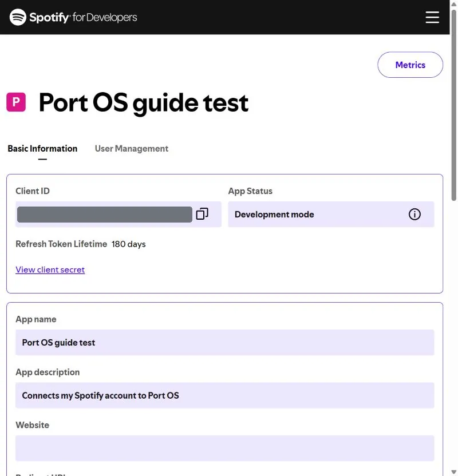This screenshot has width=458, height=476.
Task: Switch to the User Management tab
Action: (x=132, y=148)
